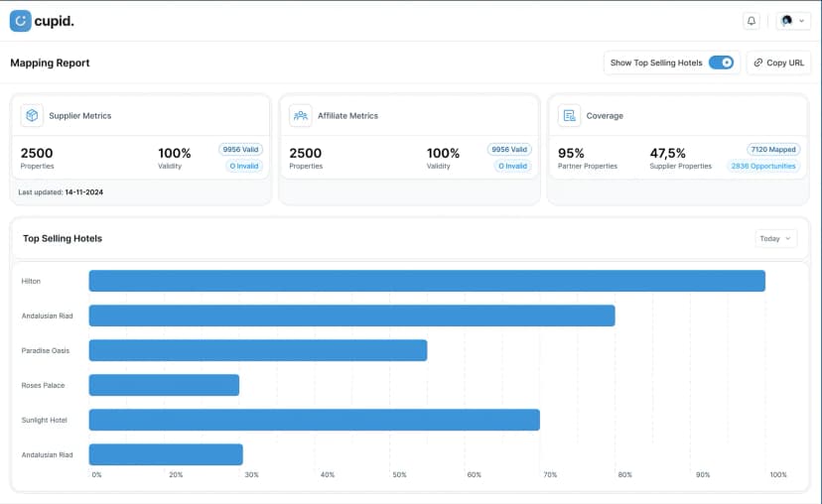Click the 9956 Valid badge in Supplier Metrics
The width and height of the screenshot is (822, 504).
[x=241, y=149]
